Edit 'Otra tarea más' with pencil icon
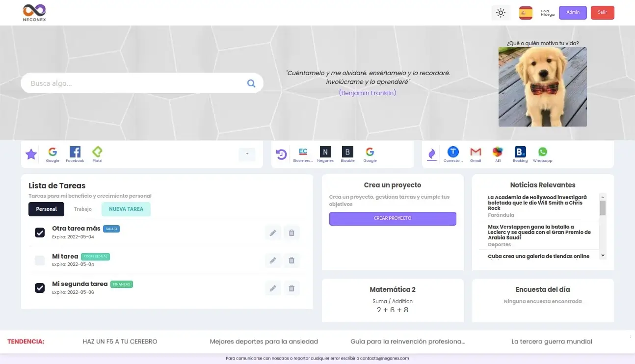 pos(273,233)
